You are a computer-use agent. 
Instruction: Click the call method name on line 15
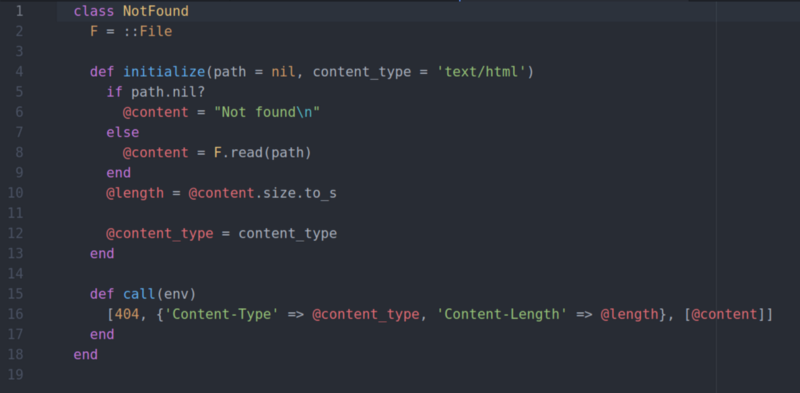click(139, 294)
